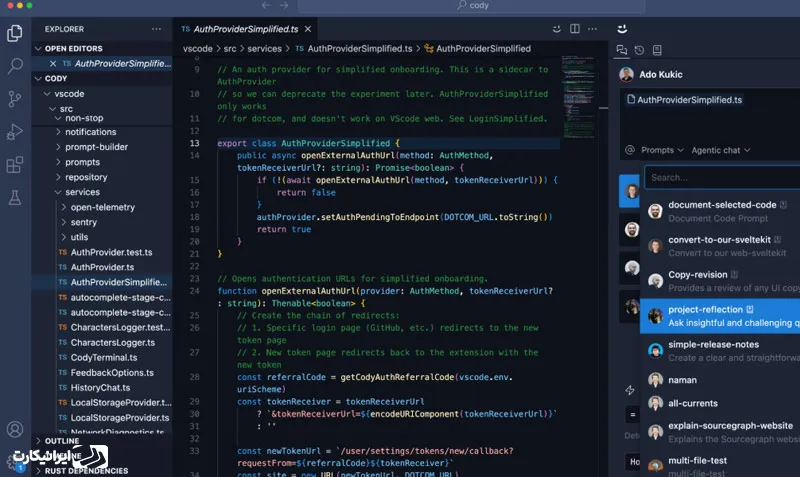Open the Source Control view

click(15, 99)
